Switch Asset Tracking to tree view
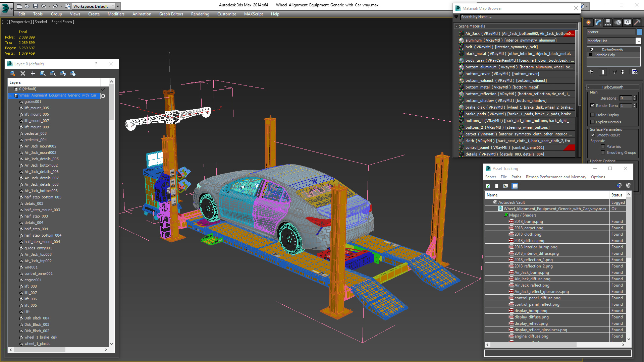This screenshot has width=644, height=362. point(506,186)
